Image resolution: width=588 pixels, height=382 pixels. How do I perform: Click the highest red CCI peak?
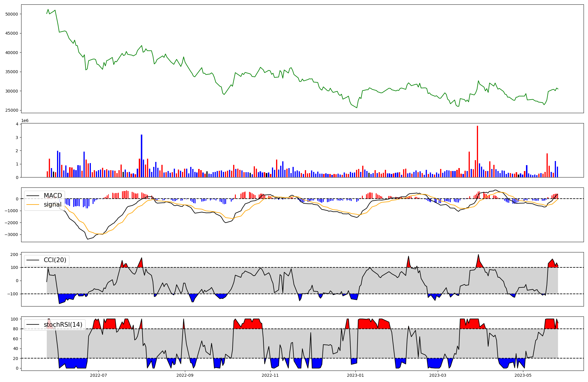(x=478, y=255)
